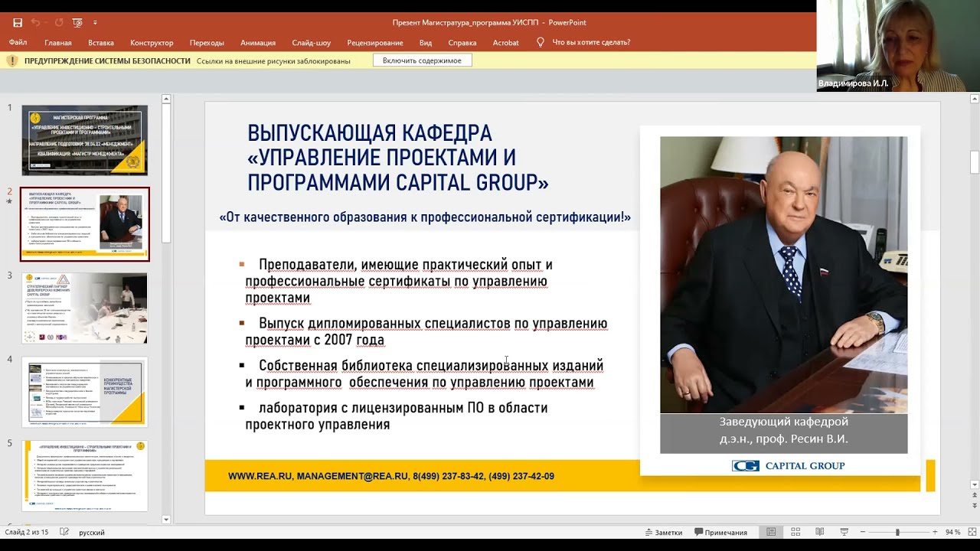Select the portrait photo on the slide
The height and width of the screenshot is (551, 980).
(783, 274)
